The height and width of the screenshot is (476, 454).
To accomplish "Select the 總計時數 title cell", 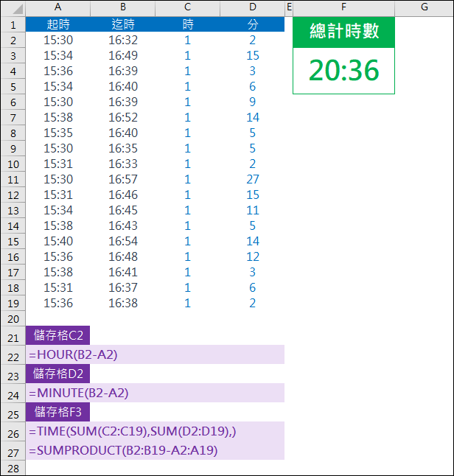I will (343, 32).
